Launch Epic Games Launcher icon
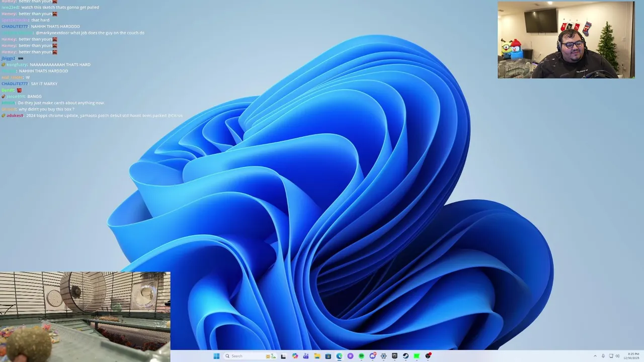This screenshot has width=644, height=362. click(x=394, y=356)
